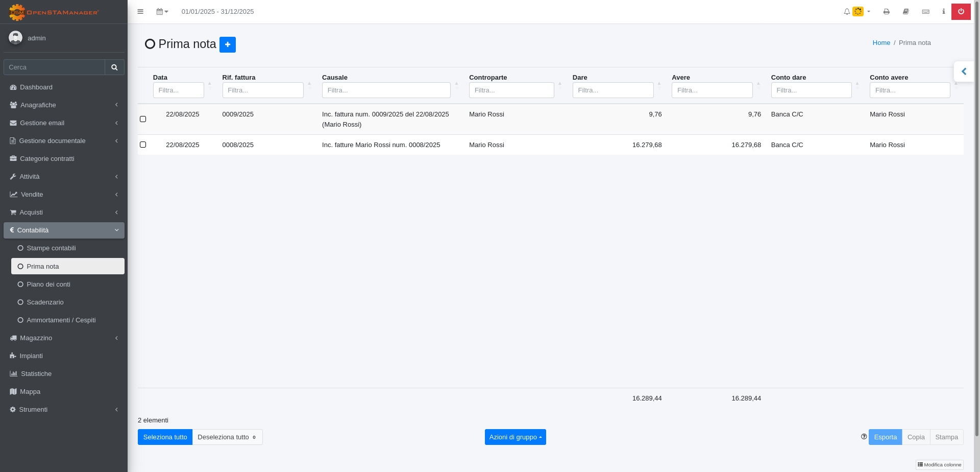Open the Azioni di gruppo dropdown
The height and width of the screenshot is (472, 980).
[x=515, y=437]
